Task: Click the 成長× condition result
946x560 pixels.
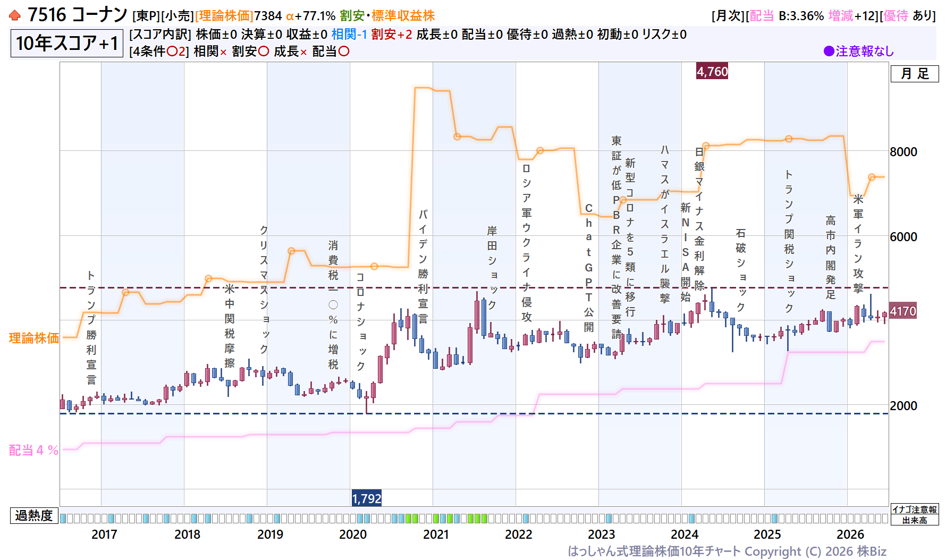Action: pos(291,52)
